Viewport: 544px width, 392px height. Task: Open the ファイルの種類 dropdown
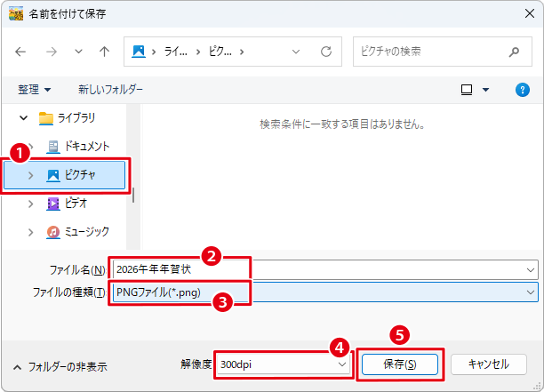tap(531, 292)
